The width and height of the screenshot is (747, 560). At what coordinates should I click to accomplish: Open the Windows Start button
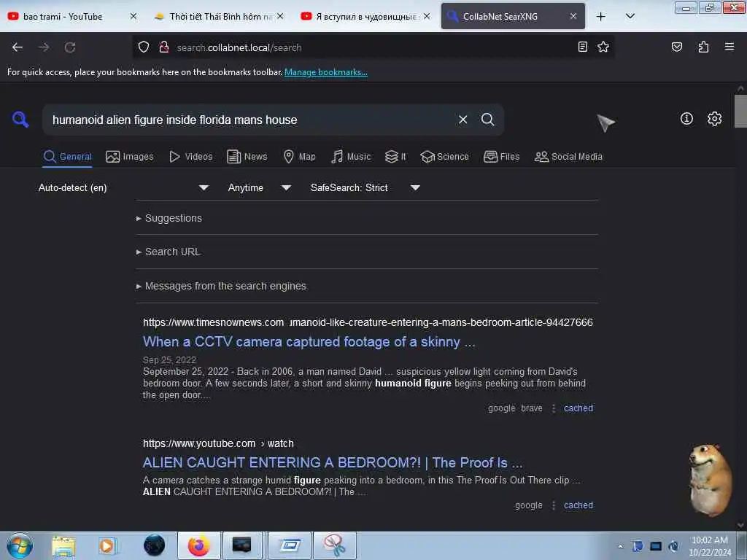coord(20,545)
